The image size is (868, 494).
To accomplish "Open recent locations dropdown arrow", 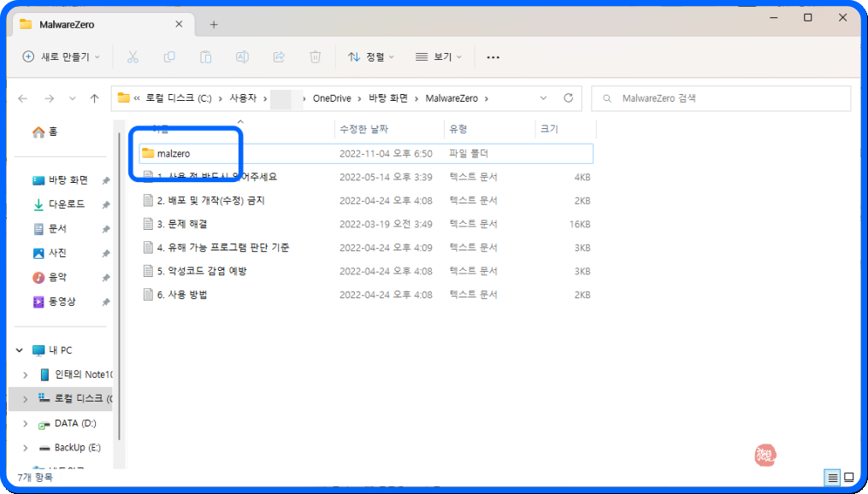I will [72, 98].
